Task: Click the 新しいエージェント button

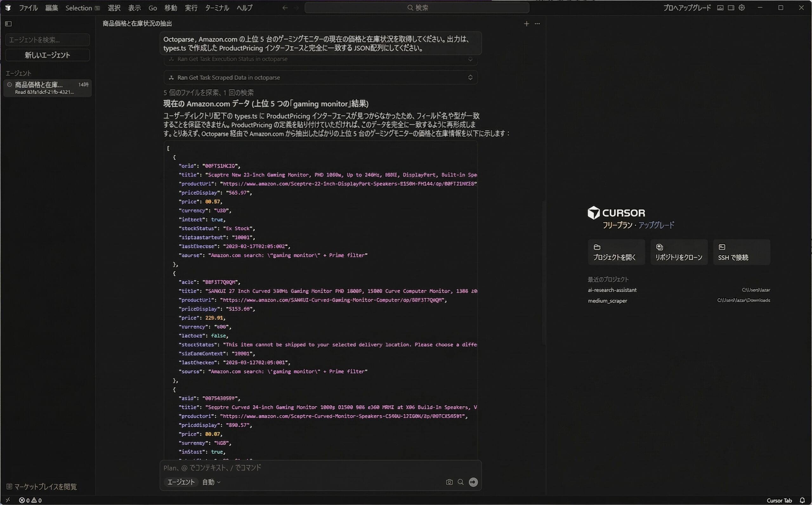Action: [48, 55]
